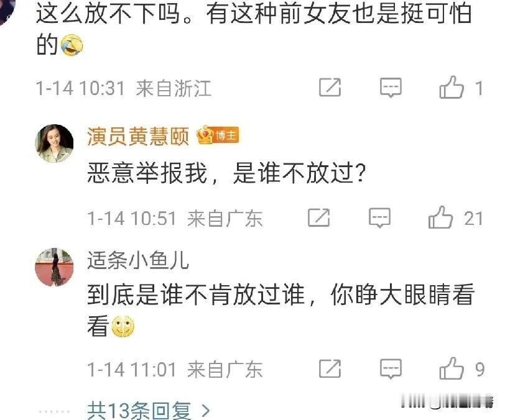The width and height of the screenshot is (505, 420).
Task: Click the comment icon on 适条小鱼儿's reply
Action: tap(391, 368)
